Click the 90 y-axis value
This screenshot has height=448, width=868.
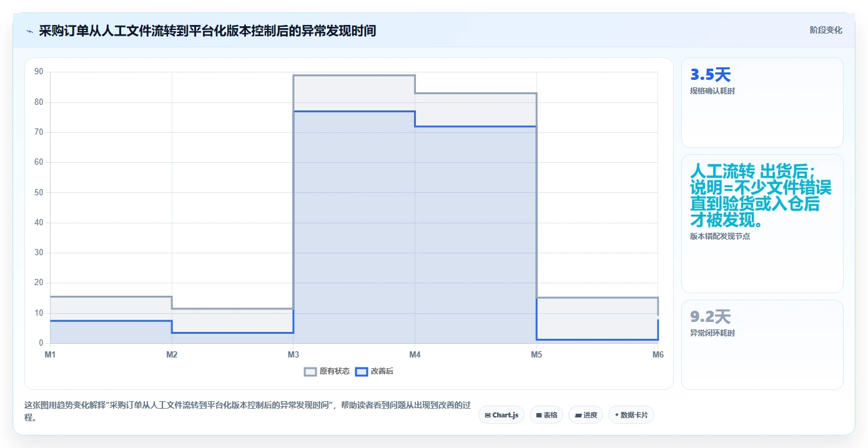point(39,72)
